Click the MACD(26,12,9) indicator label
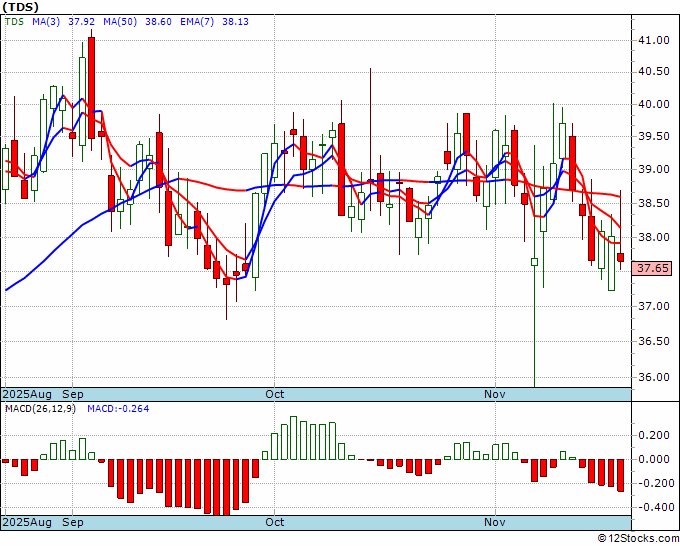Screen dimensions: 680x546 40,409
